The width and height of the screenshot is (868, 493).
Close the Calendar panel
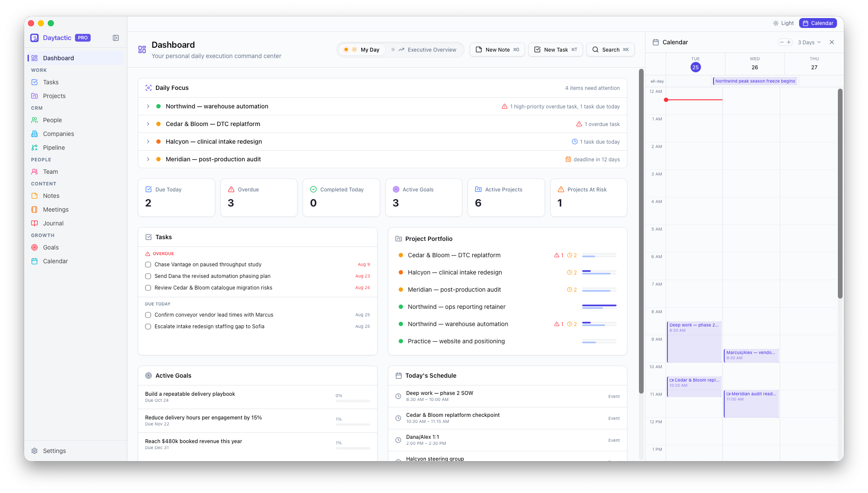[832, 42]
